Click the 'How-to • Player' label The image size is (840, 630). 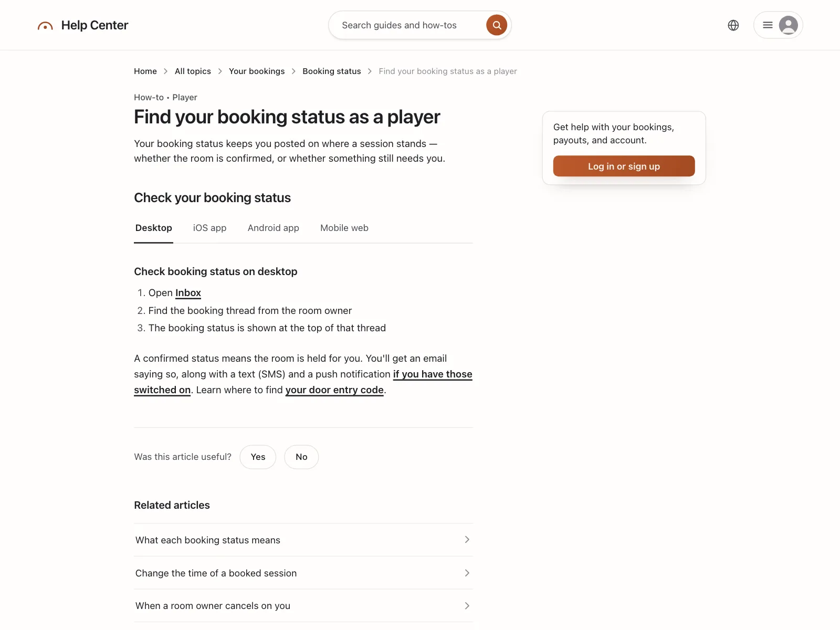coord(165,98)
